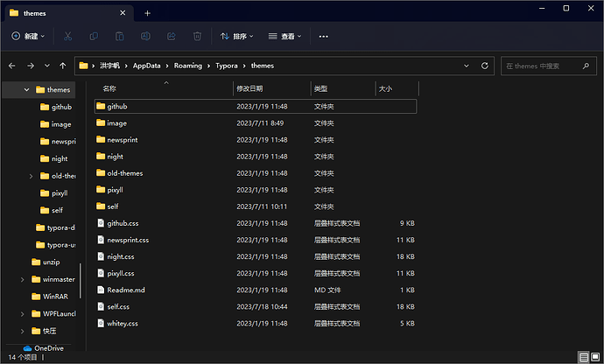Add a new tab with plus button
This screenshot has width=604, height=364.
click(147, 13)
